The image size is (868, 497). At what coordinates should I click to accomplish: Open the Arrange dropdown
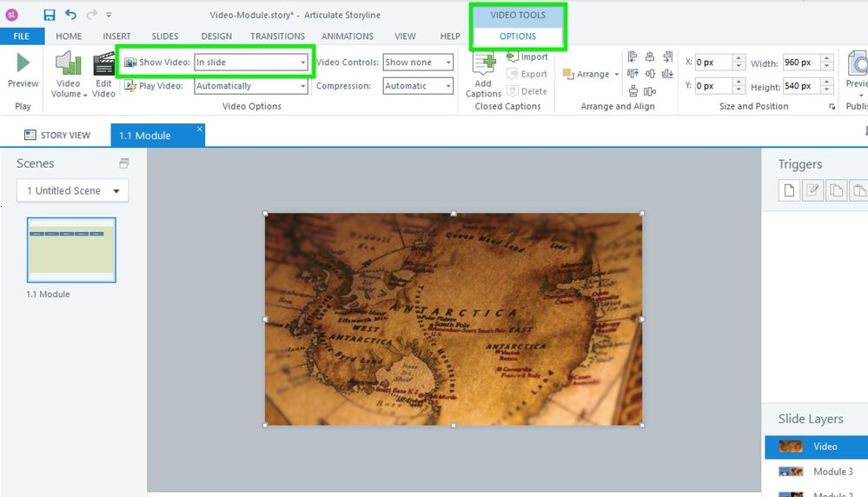click(x=591, y=74)
